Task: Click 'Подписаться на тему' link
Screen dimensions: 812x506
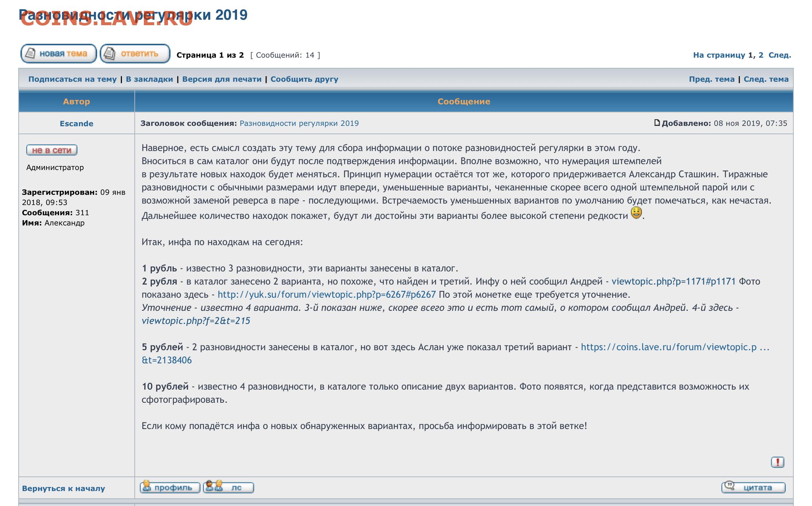Action: coord(72,79)
